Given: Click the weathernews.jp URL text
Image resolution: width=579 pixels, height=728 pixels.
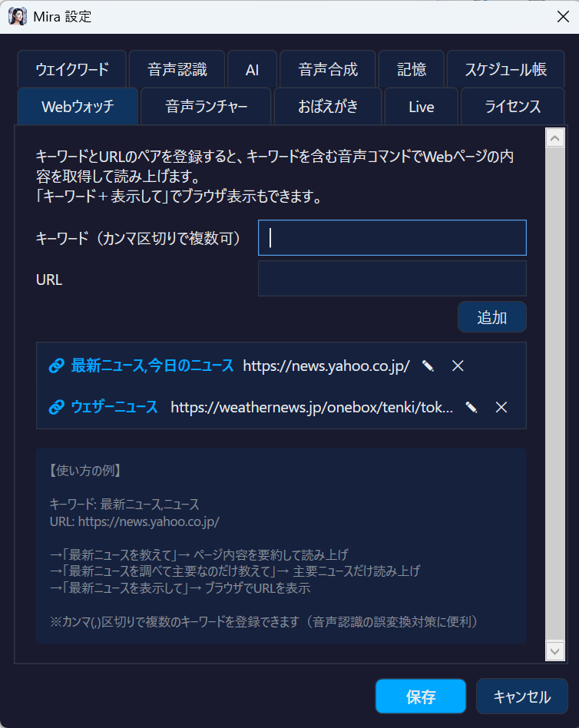Looking at the screenshot, I should point(312,408).
